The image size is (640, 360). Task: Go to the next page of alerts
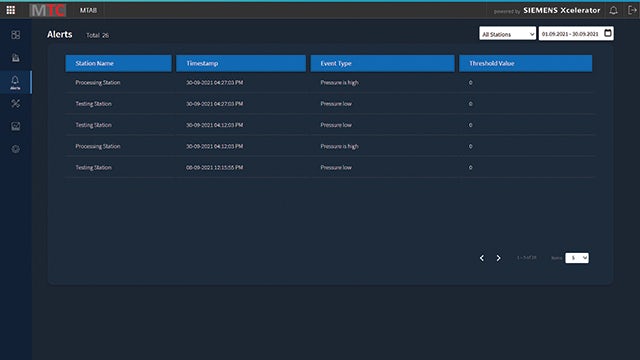[x=498, y=258]
